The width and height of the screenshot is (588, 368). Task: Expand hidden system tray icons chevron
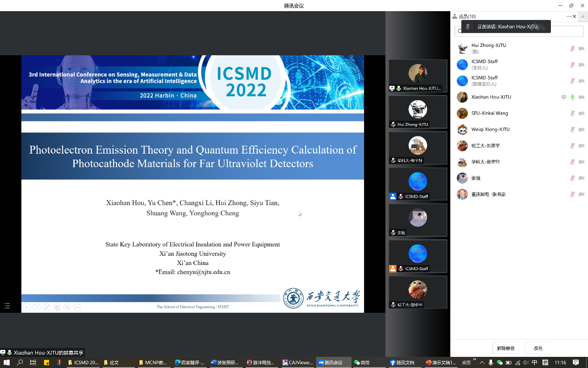482,362
